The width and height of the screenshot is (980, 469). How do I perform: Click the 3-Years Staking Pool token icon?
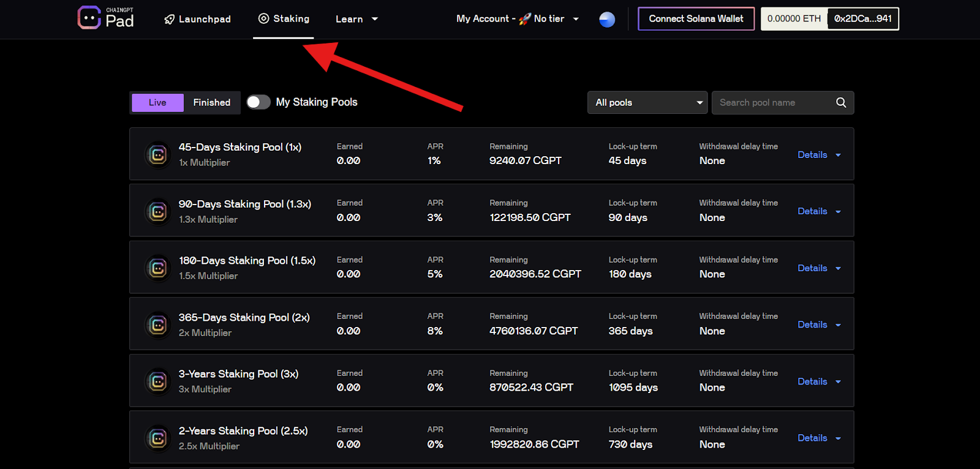click(158, 381)
